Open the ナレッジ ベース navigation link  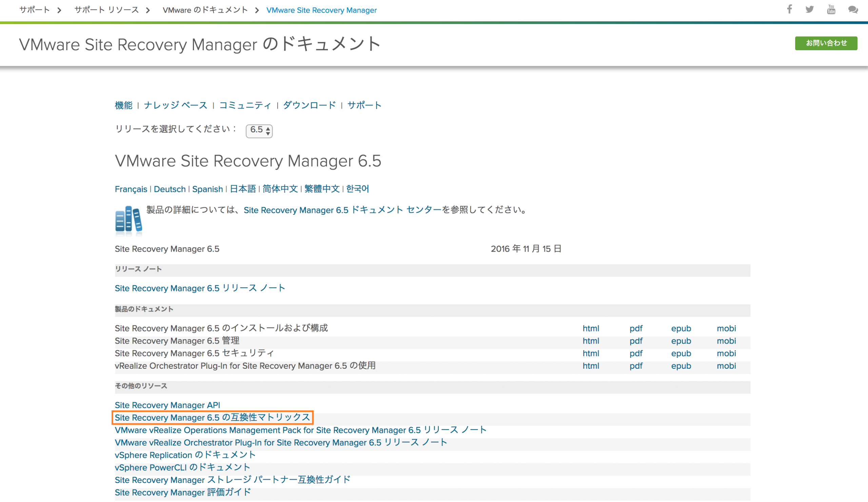175,105
